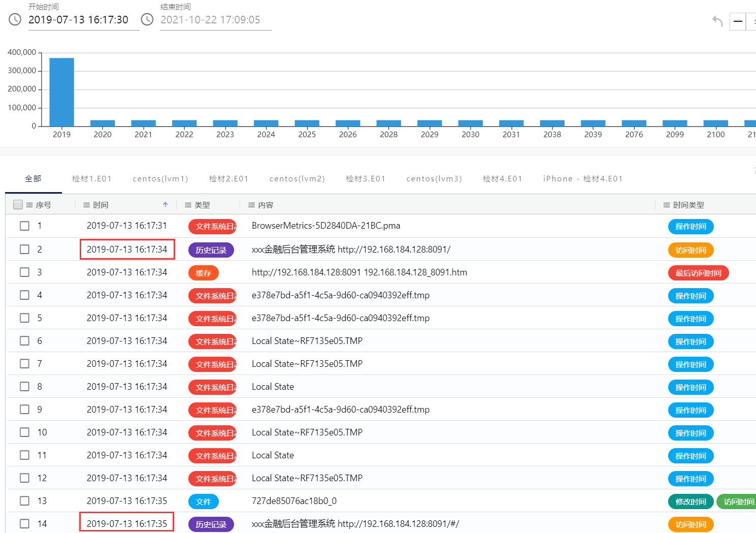Screen dimensions: 756x533
Task: Open the 内容 column menu icon
Action: point(251,205)
